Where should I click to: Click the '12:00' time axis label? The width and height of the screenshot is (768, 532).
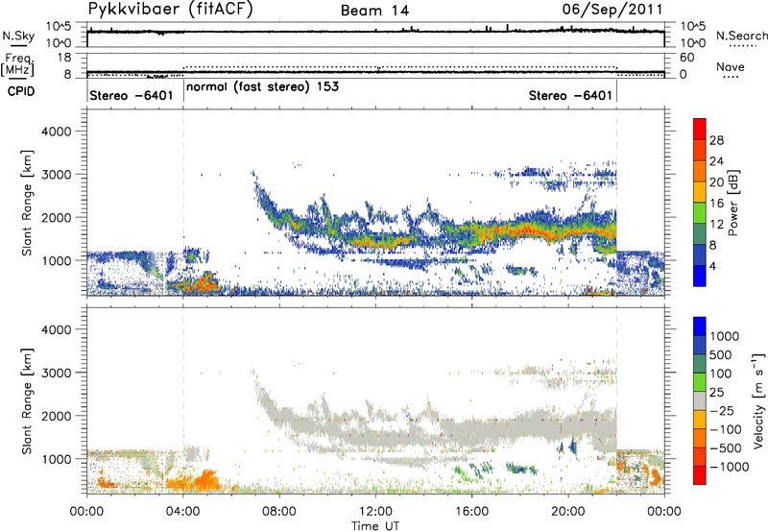[375, 512]
